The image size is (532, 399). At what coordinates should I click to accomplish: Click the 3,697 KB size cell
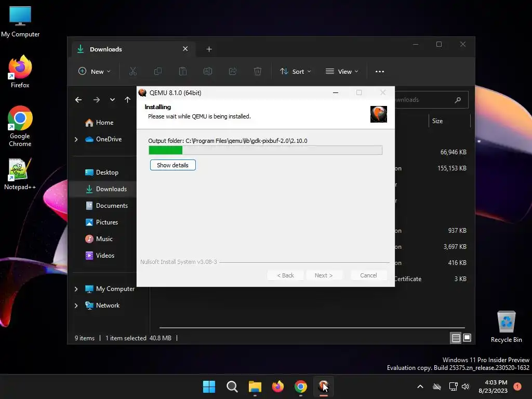point(455,247)
